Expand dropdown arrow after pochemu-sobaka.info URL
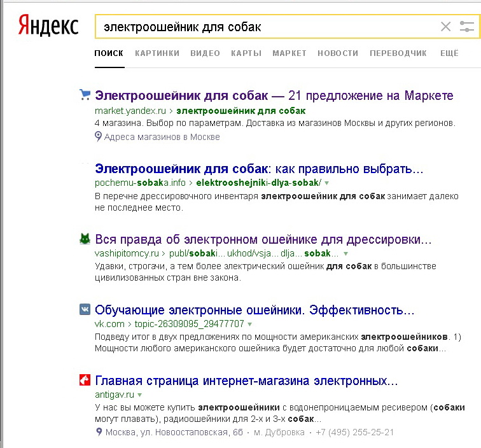Image resolution: width=481 pixels, height=448 pixels. click(x=327, y=183)
